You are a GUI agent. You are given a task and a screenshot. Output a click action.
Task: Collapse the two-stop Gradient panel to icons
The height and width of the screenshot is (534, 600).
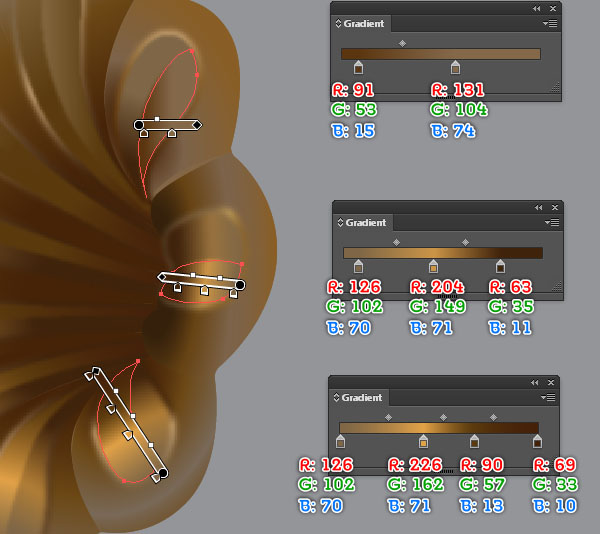point(536,8)
